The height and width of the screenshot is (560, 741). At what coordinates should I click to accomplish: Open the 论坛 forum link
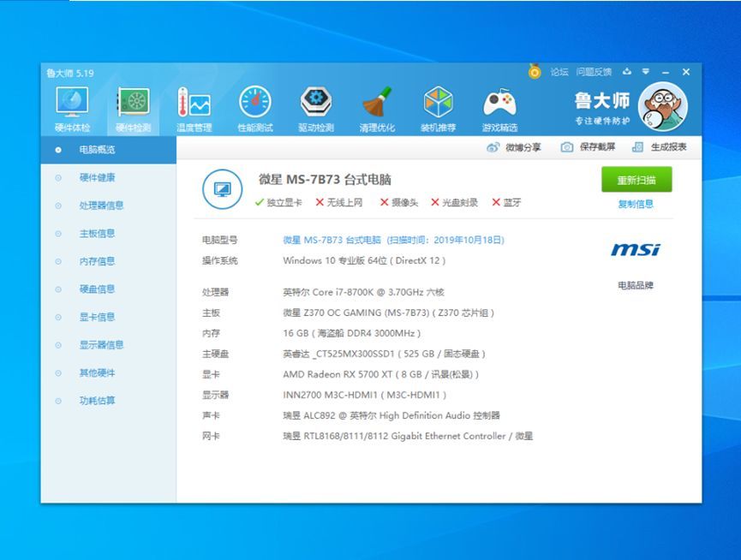[x=559, y=72]
